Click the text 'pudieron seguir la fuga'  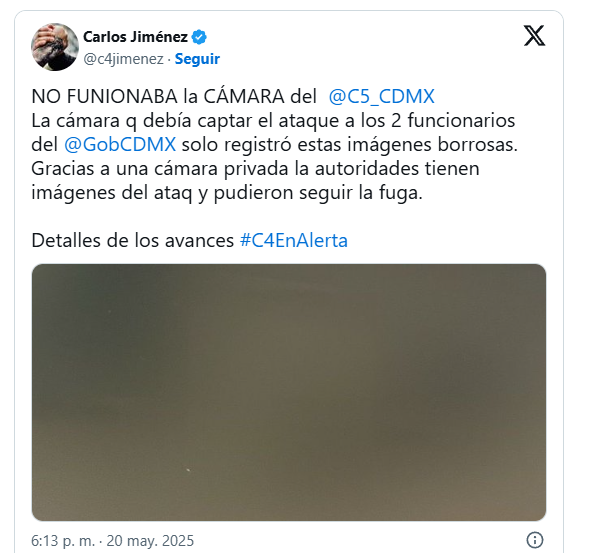coord(318,193)
